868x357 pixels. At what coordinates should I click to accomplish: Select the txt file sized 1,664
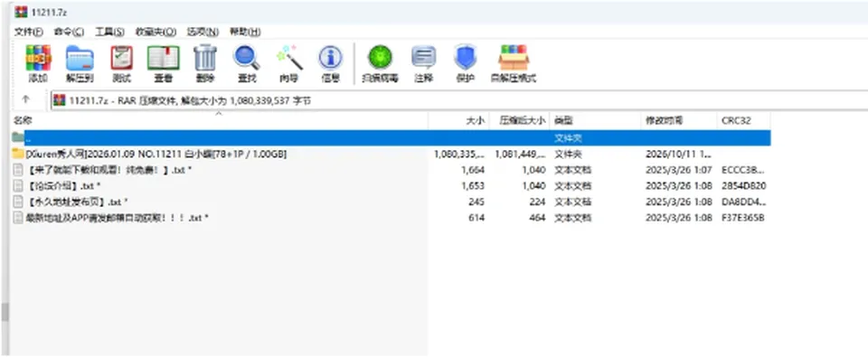pyautogui.click(x=108, y=170)
